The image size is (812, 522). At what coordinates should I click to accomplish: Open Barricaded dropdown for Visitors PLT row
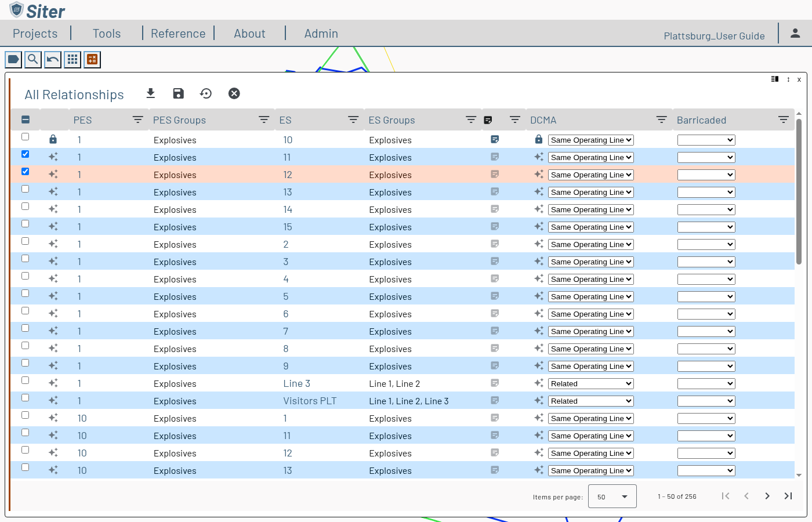coord(706,401)
